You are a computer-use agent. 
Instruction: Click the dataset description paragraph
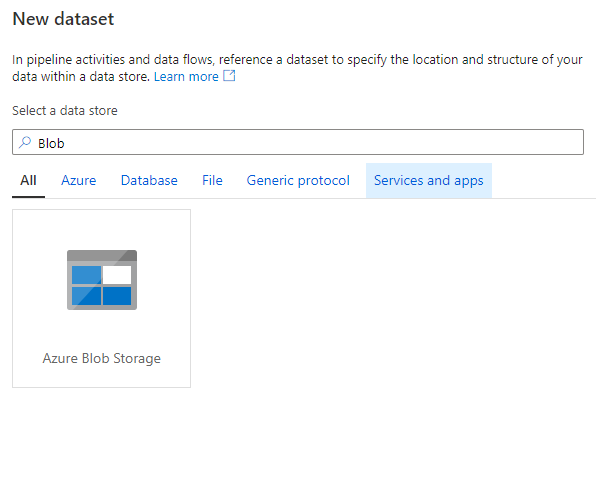pyautogui.click(x=297, y=60)
